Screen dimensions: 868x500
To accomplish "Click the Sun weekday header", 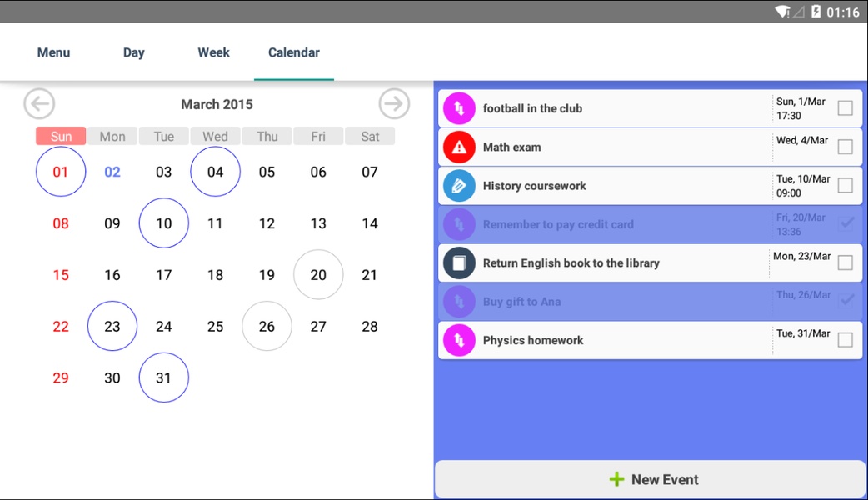I will (x=61, y=136).
